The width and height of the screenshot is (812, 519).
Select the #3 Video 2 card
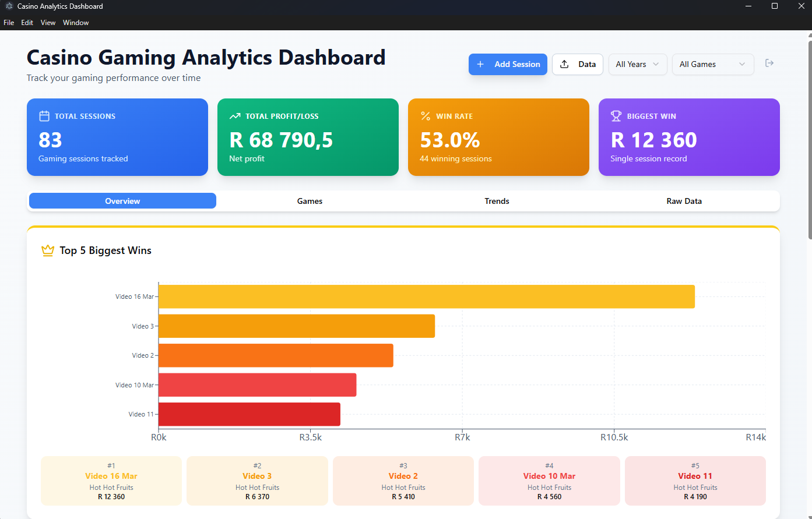tap(403, 481)
